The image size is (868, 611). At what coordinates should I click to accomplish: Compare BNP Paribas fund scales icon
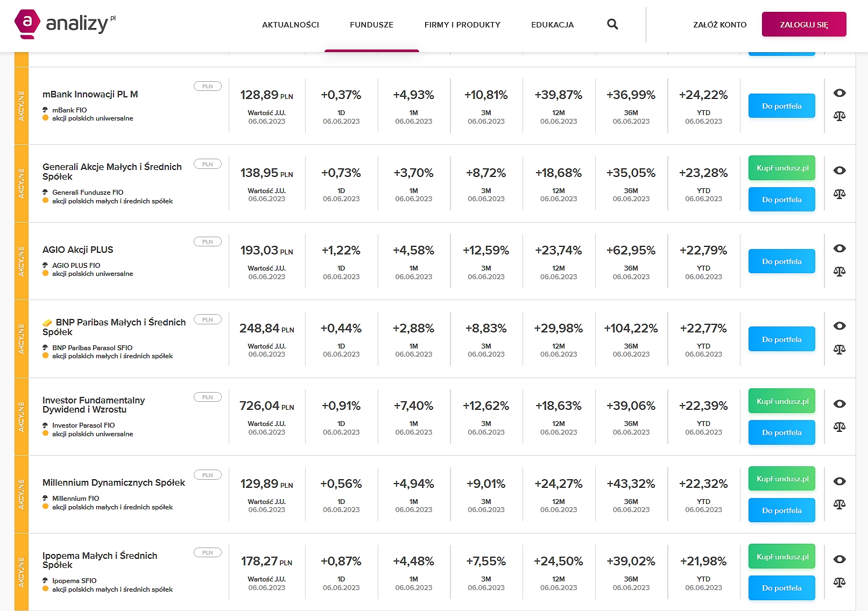coord(839,349)
